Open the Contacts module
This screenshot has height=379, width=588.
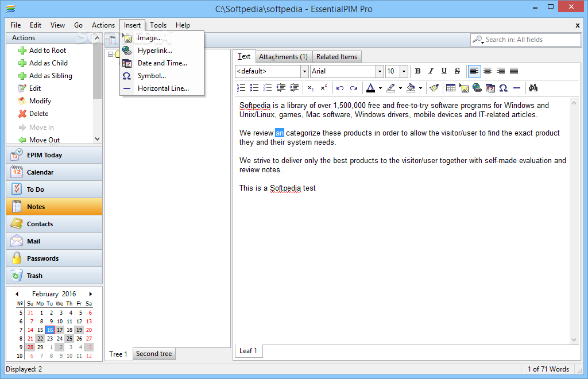[x=54, y=224]
